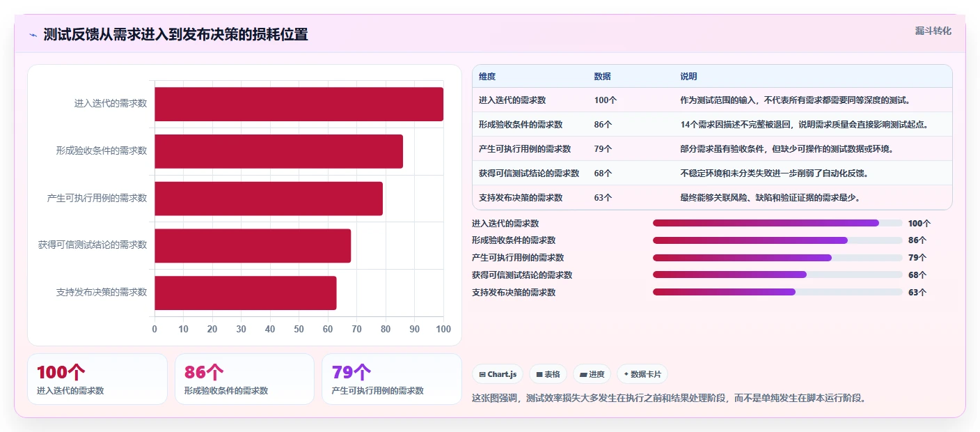The width and height of the screenshot is (980, 432).
Task: Open the 86个 形成验收条件的需求数 card
Action: 245,379
